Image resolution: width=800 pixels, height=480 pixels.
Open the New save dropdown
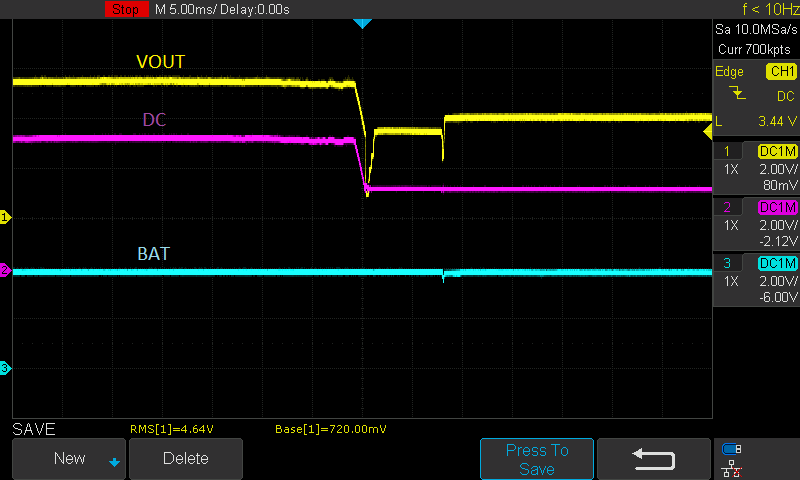[x=69, y=459]
